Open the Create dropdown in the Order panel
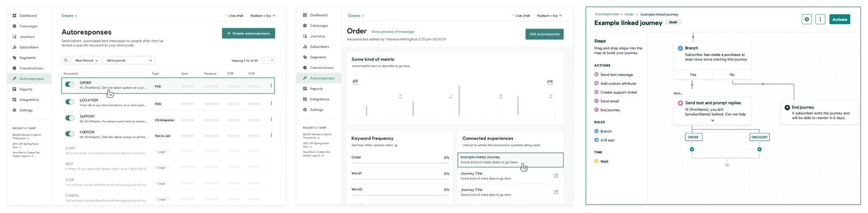This screenshot has width=868, height=213. click(x=356, y=16)
